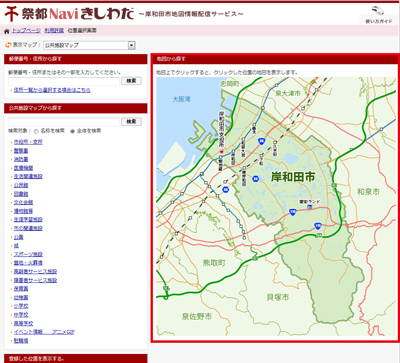
Task: Open the 使い方ガイド mouse icon
Action: click(378, 11)
